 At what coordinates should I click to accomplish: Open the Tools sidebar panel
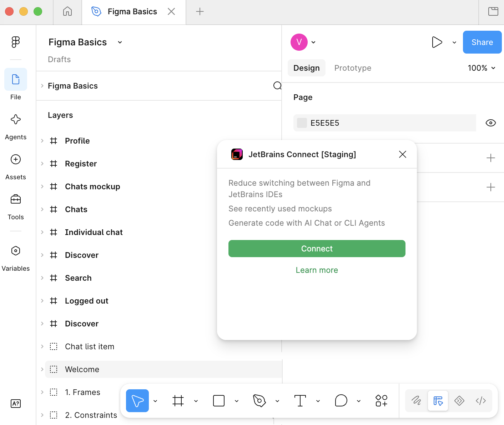[x=16, y=199]
